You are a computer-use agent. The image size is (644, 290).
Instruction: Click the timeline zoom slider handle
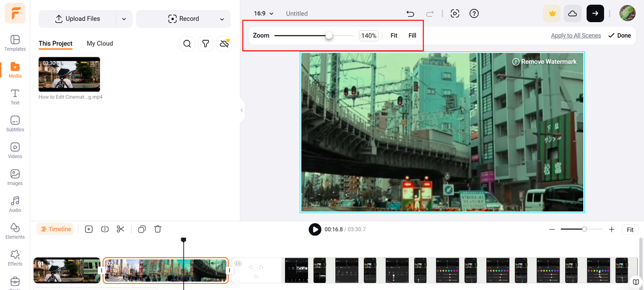pyautogui.click(x=584, y=229)
